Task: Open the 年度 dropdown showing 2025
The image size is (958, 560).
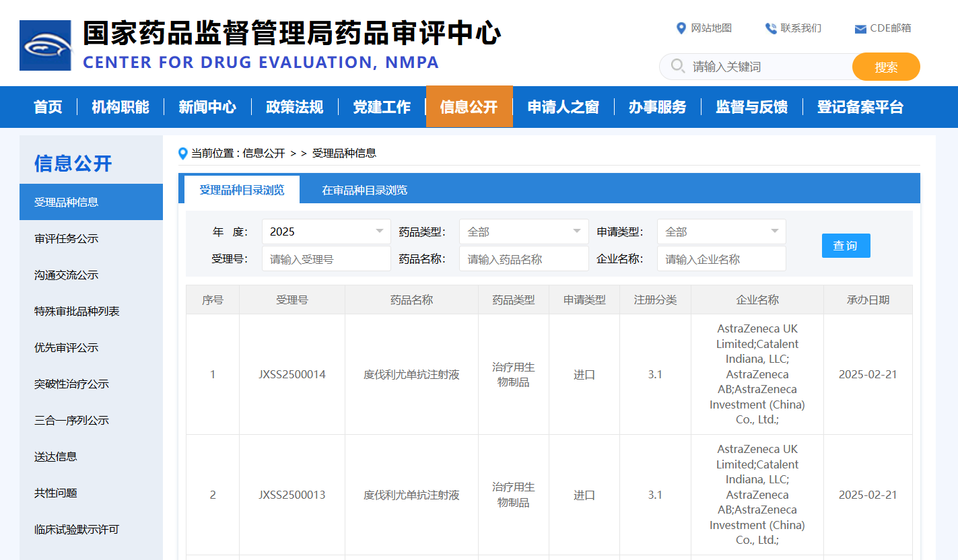Action: [x=326, y=232]
